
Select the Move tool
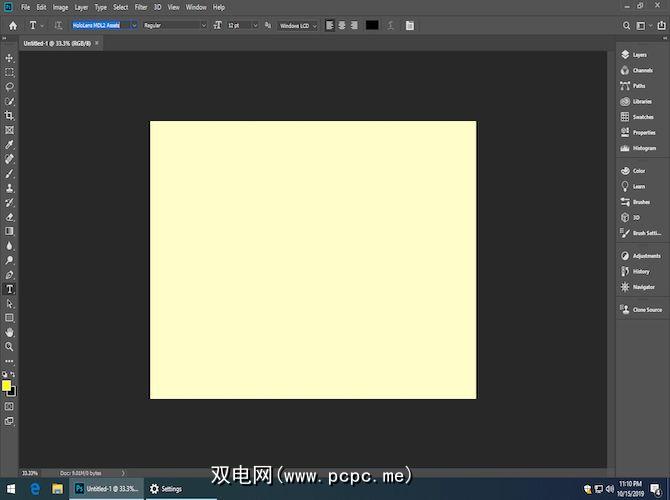(10, 58)
